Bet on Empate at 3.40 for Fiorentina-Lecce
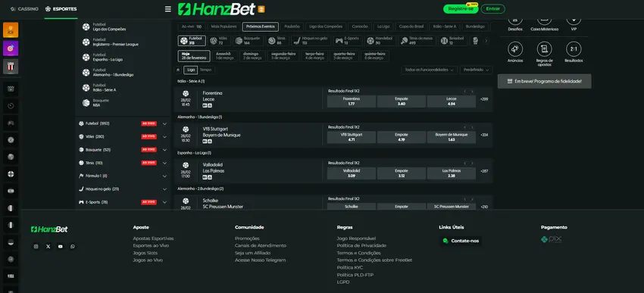The width and height of the screenshot is (644, 293). 402,101
